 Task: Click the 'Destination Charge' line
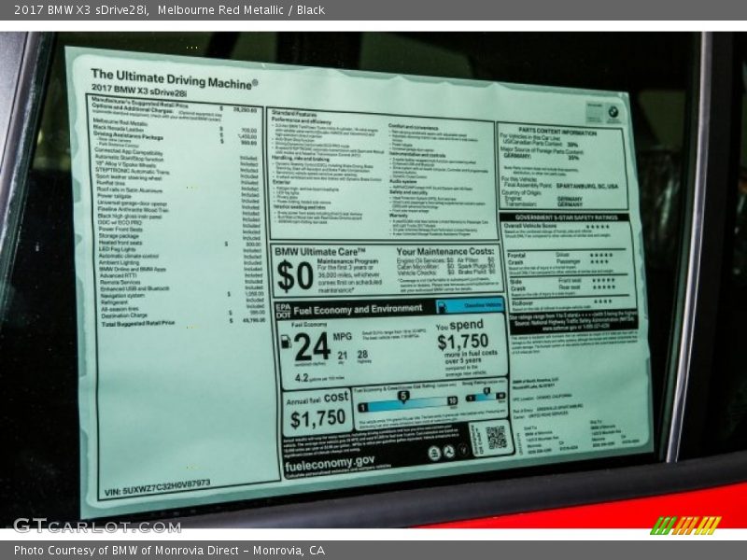pyautogui.click(x=183, y=315)
